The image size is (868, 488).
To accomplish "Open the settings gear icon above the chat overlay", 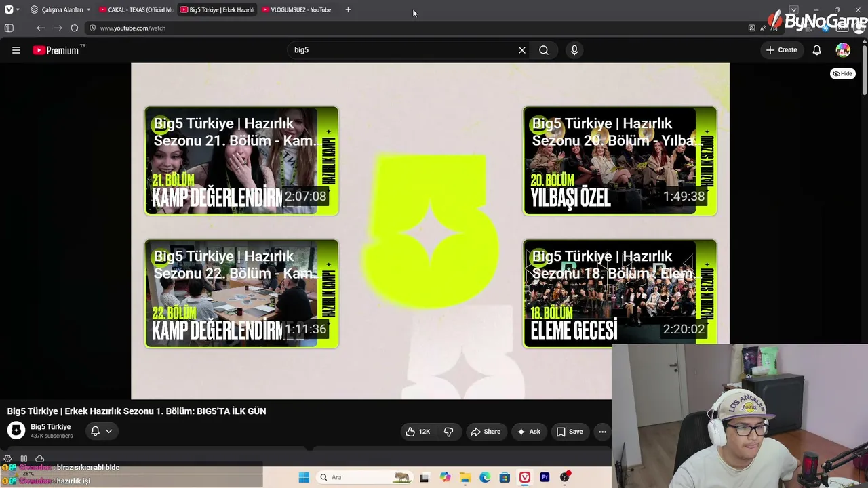I will tap(7, 459).
